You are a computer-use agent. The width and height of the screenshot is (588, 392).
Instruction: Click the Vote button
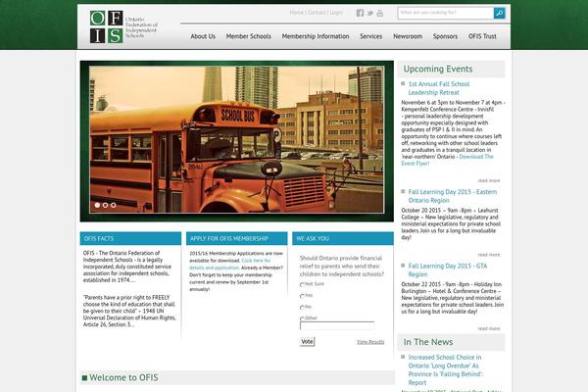(x=307, y=342)
